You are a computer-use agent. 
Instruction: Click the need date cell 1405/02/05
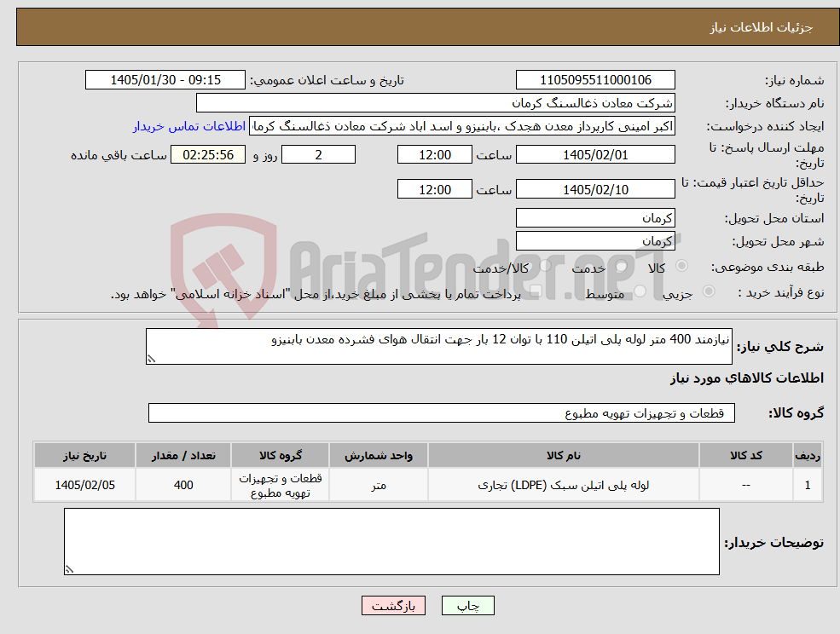pyautogui.click(x=84, y=485)
